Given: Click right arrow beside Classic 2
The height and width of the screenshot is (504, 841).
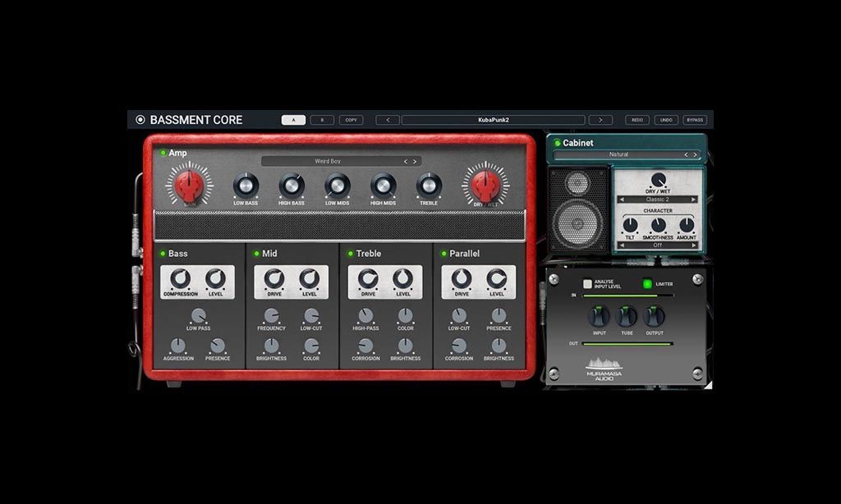Looking at the screenshot, I should (x=693, y=199).
